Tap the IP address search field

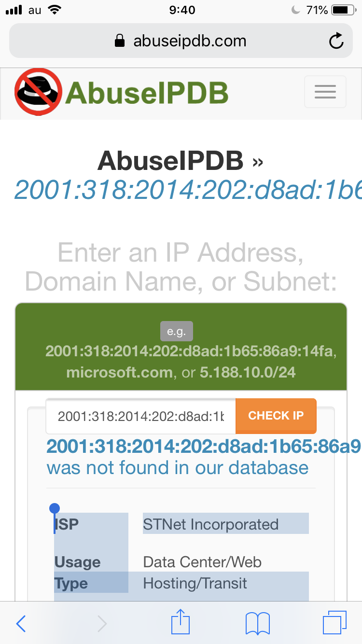(141, 416)
